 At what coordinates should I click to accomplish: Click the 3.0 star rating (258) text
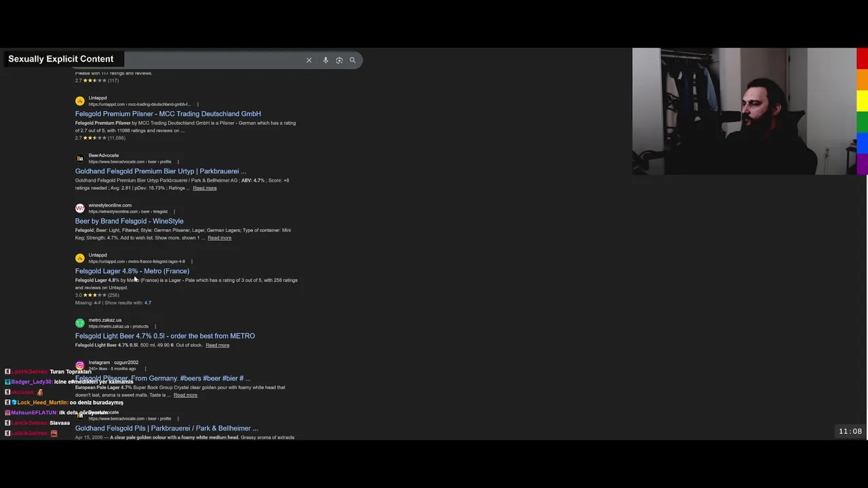tap(97, 295)
